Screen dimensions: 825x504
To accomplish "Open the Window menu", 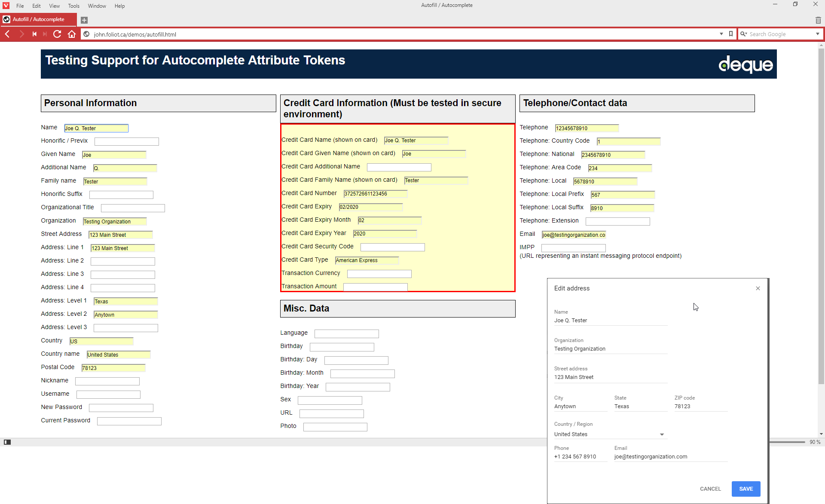I will pyautogui.click(x=97, y=6).
